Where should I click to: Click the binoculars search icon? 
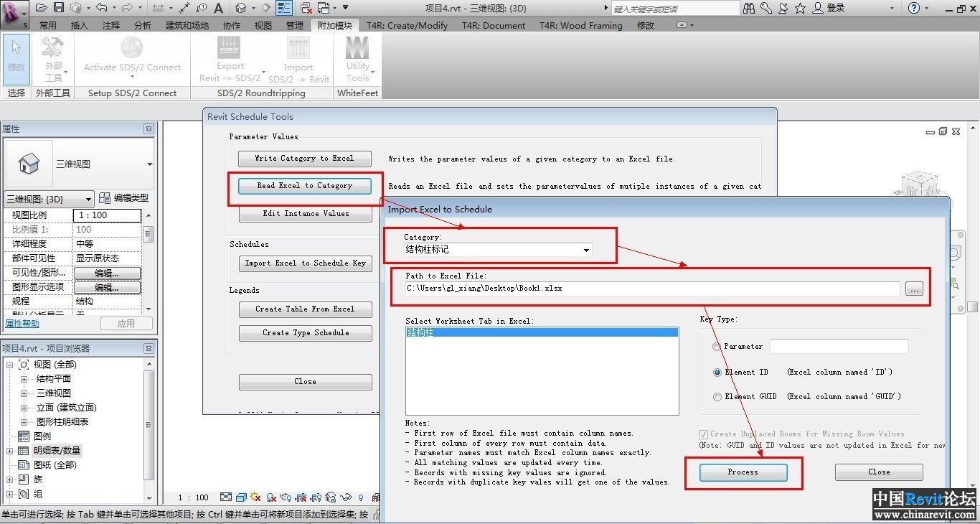(x=749, y=8)
